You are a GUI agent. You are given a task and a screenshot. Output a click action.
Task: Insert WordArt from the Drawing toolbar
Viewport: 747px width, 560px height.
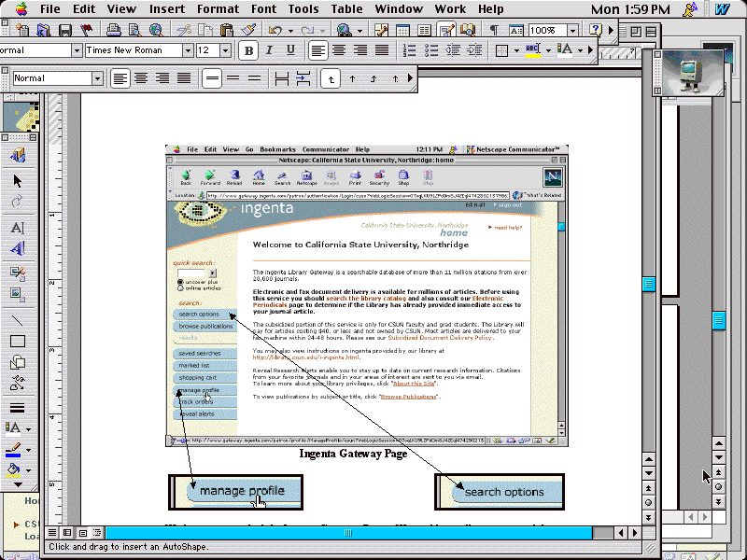point(18,248)
